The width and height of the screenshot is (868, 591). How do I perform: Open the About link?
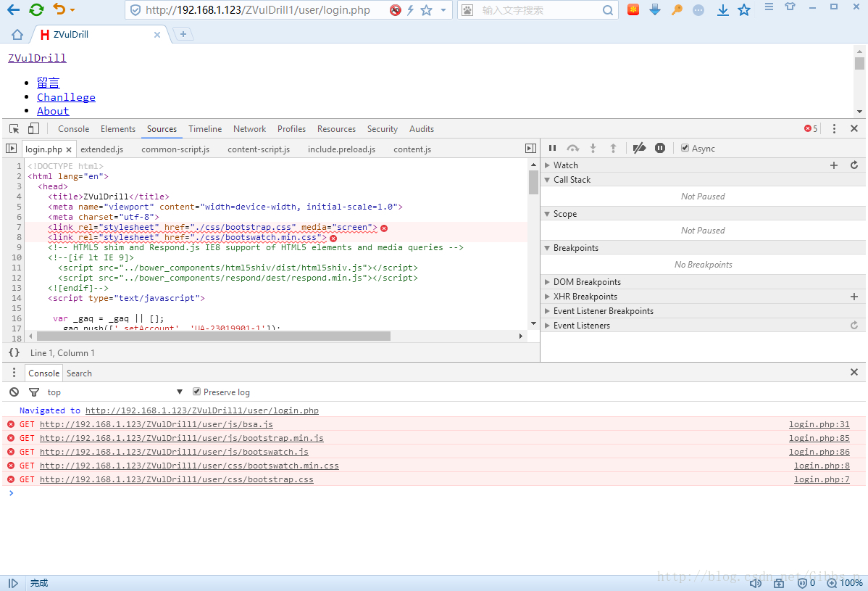coord(53,111)
